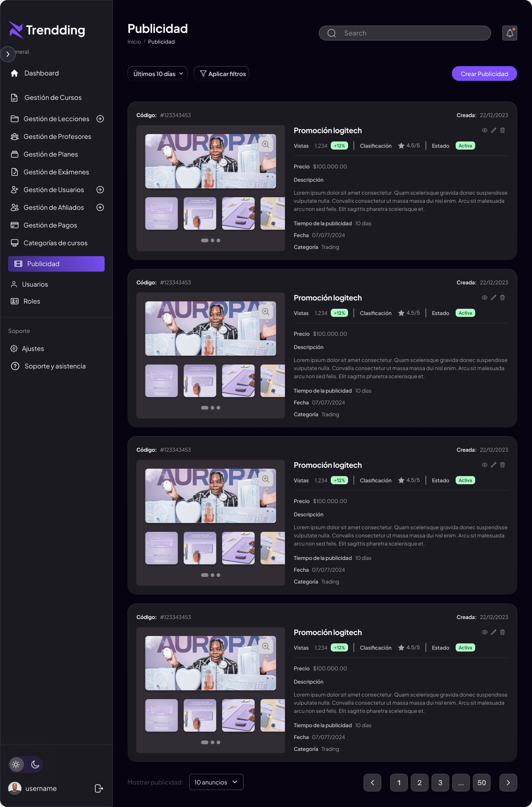
Task: Delete third ad with trash icon
Action: coord(502,465)
